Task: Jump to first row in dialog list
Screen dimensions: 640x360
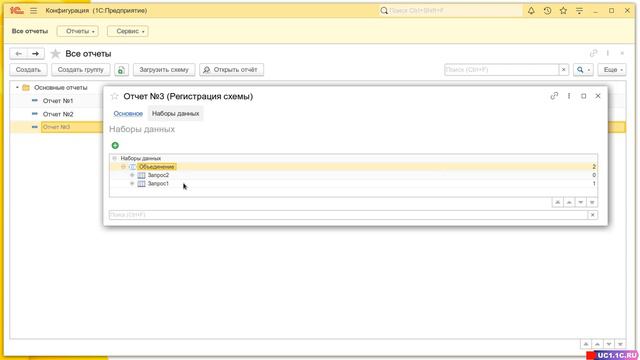Action: pos(558,202)
